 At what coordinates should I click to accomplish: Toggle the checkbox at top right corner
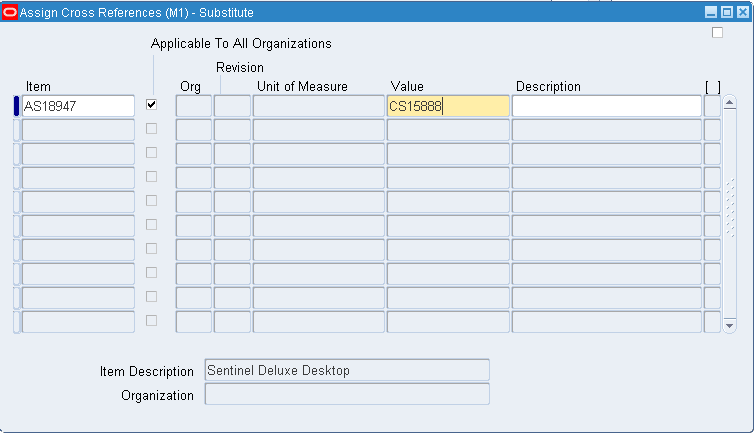point(717,33)
